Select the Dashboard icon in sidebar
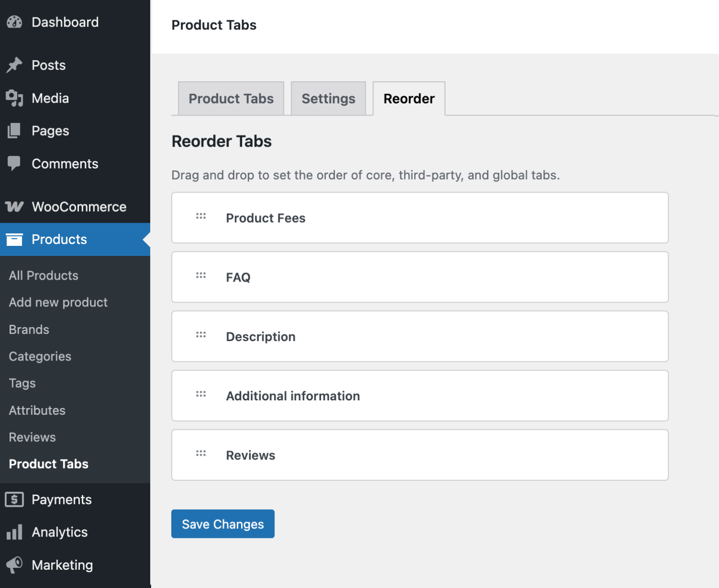The image size is (719, 588). [x=14, y=22]
